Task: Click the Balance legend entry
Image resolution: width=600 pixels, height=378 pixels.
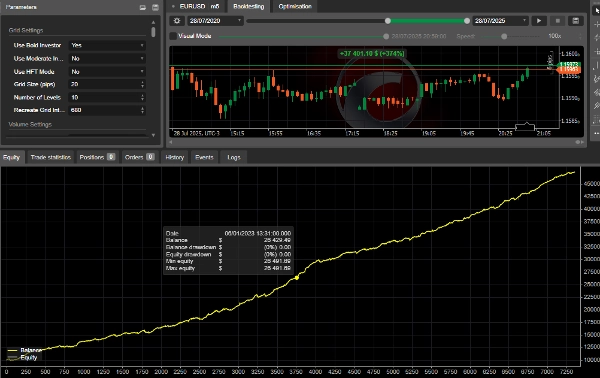Action: pos(24,350)
